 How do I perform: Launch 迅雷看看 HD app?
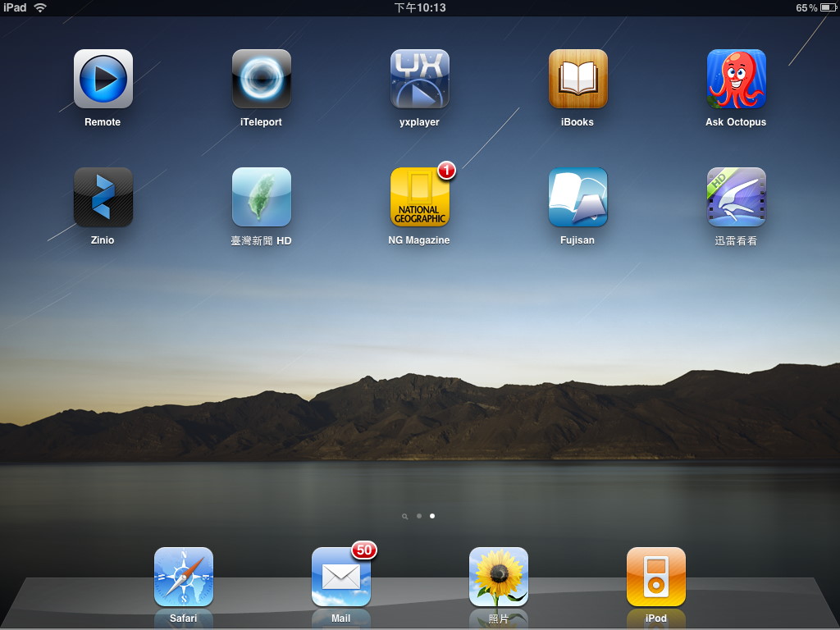[x=736, y=197]
